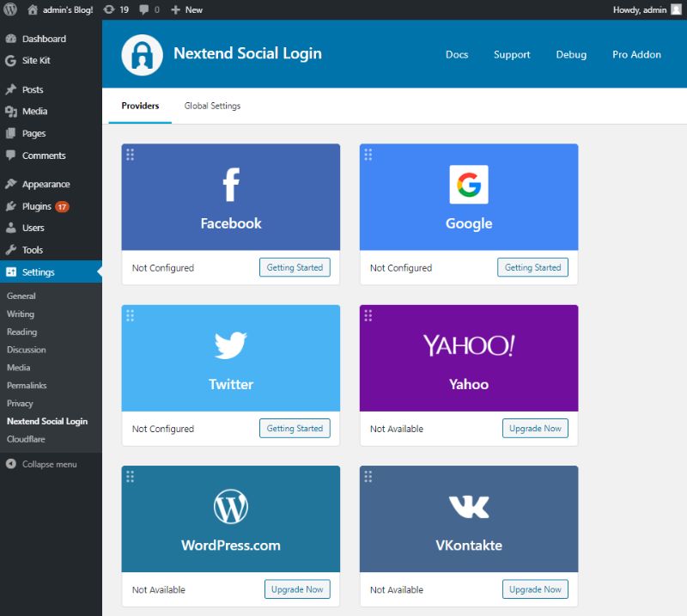Image resolution: width=687 pixels, height=616 pixels.
Task: Open the comments bubble icon in admin bar
Action: coord(143,9)
